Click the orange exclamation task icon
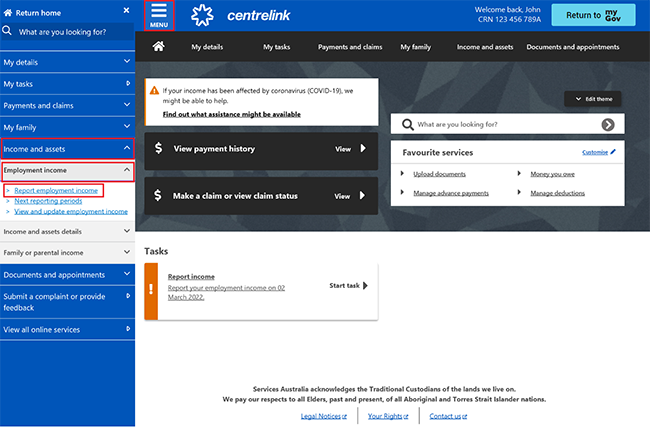The width and height of the screenshot is (650, 433). [151, 291]
